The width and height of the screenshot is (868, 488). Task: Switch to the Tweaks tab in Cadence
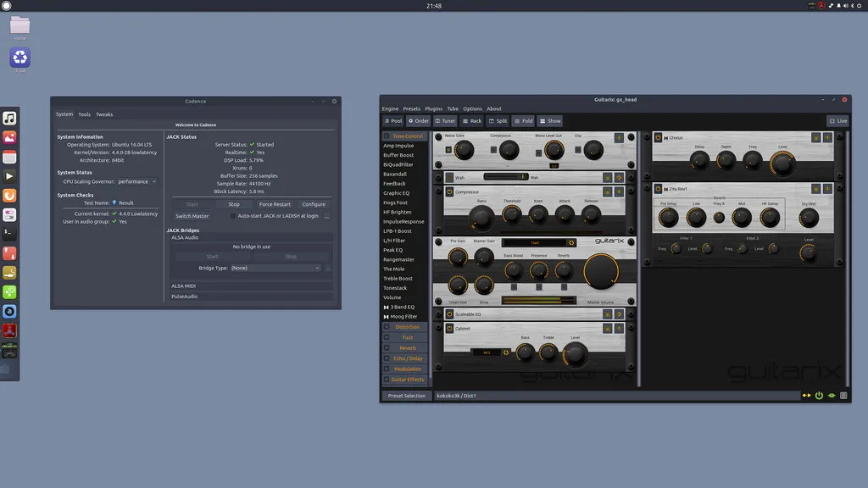tap(104, 114)
